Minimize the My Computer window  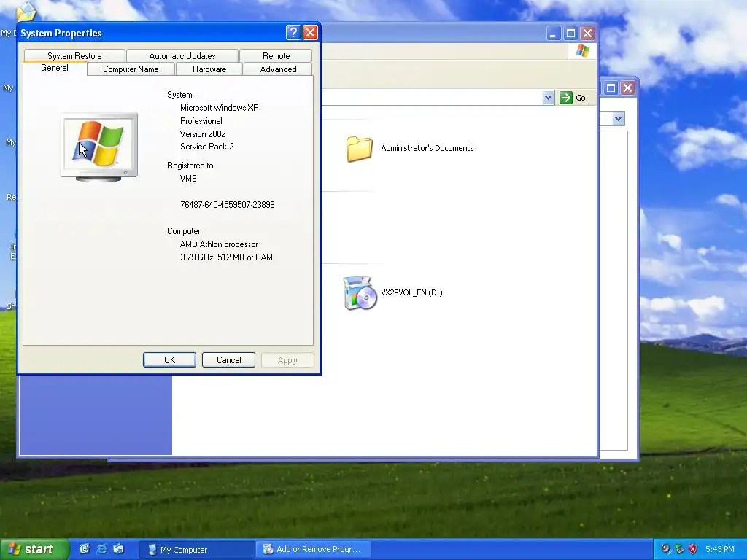click(x=553, y=34)
